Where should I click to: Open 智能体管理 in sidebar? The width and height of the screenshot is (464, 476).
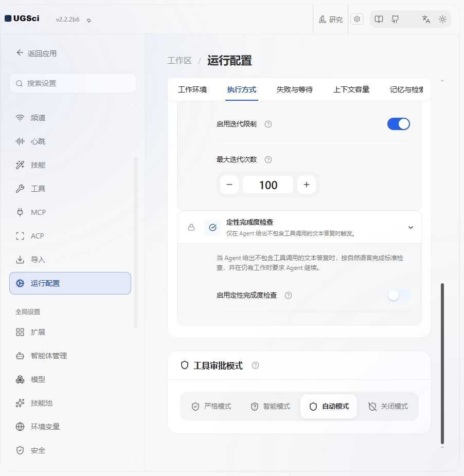pos(70,356)
